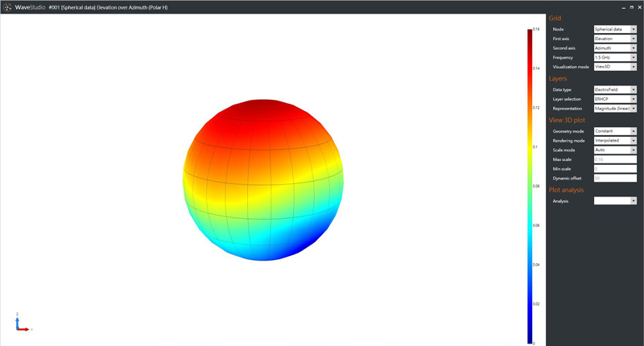Click the Max scale input field
The width and height of the screenshot is (644, 346).
click(614, 159)
